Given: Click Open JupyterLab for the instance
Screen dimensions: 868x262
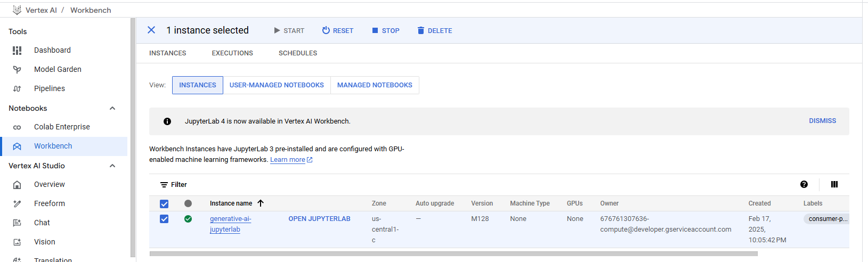Looking at the screenshot, I should [319, 219].
